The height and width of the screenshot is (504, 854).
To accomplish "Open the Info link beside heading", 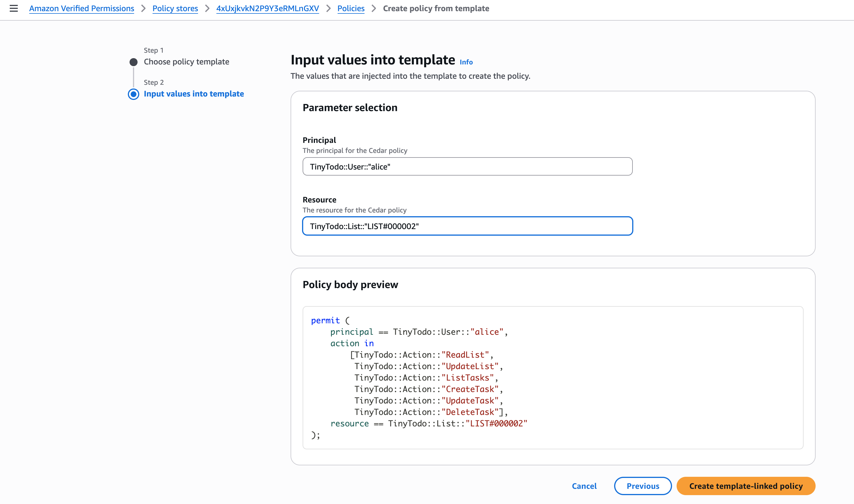I will (466, 62).
